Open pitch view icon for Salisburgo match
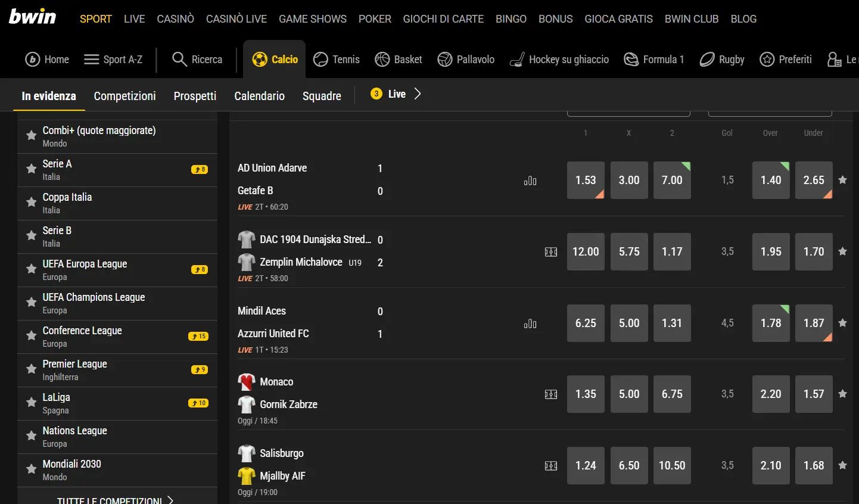Image resolution: width=859 pixels, height=504 pixels. tap(551, 466)
